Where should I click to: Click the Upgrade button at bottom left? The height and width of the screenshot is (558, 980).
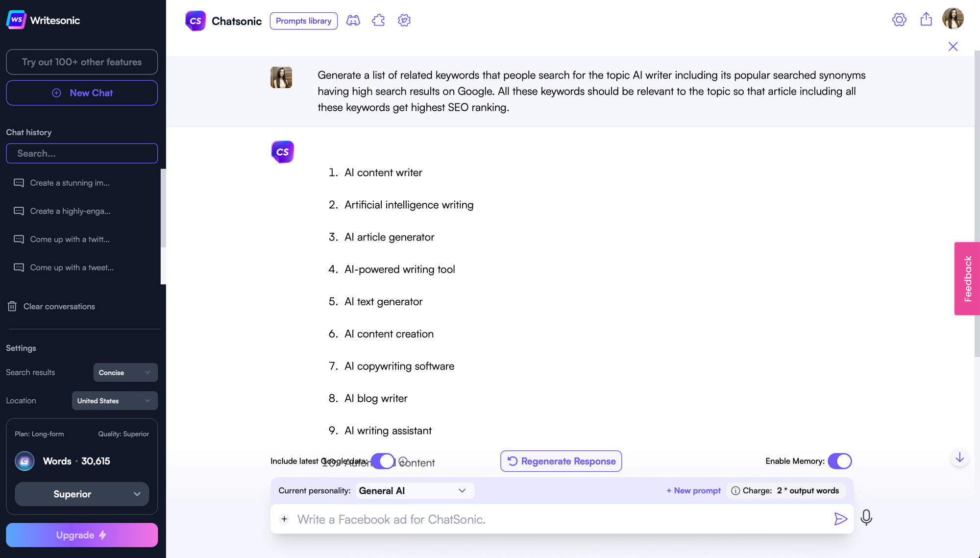click(82, 535)
